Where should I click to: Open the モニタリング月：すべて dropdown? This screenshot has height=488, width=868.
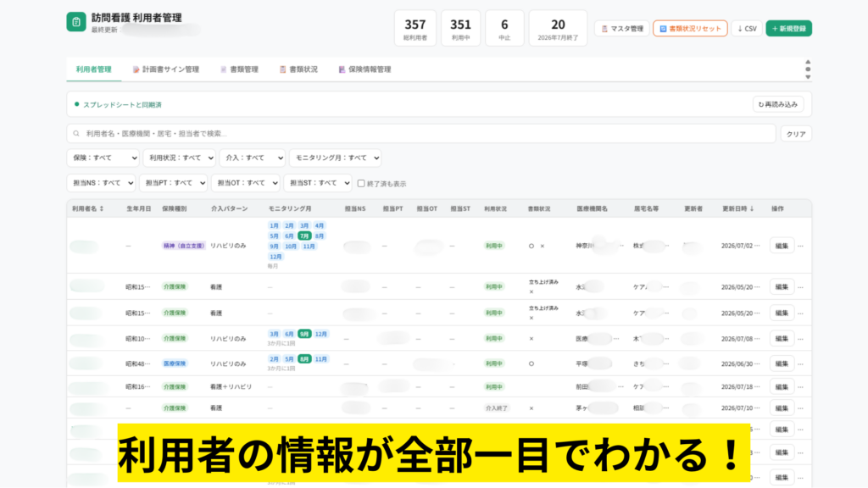point(335,158)
